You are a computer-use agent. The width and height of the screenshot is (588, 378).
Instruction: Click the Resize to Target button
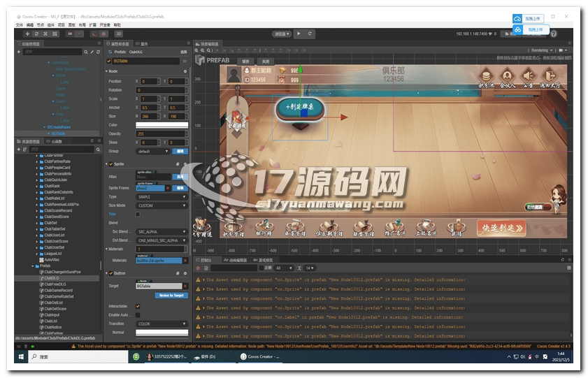pyautogui.click(x=171, y=296)
